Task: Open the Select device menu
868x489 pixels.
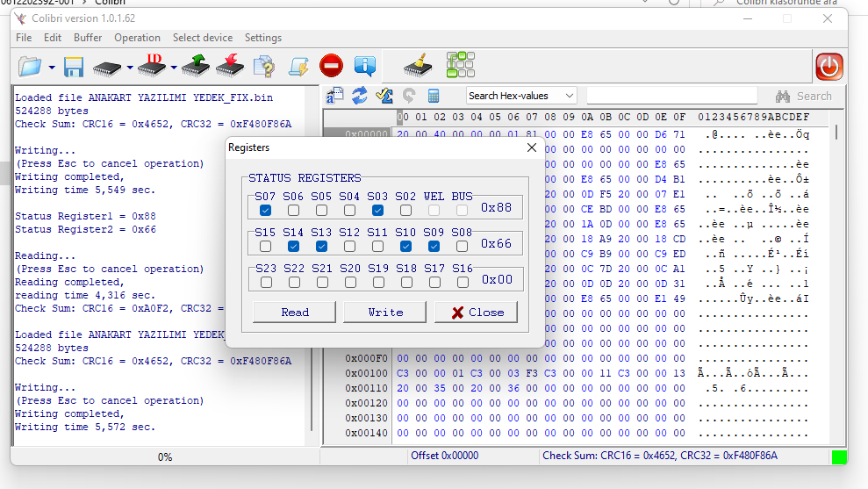Action: click(203, 38)
